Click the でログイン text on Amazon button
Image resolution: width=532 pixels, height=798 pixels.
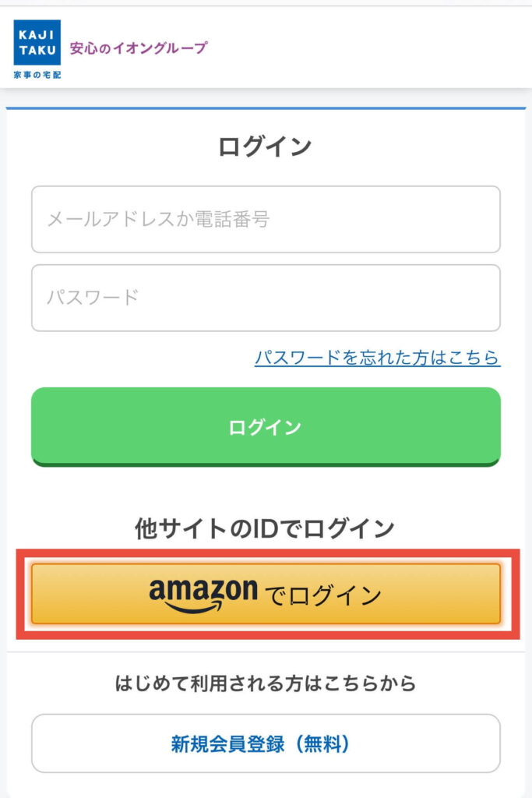tap(323, 595)
